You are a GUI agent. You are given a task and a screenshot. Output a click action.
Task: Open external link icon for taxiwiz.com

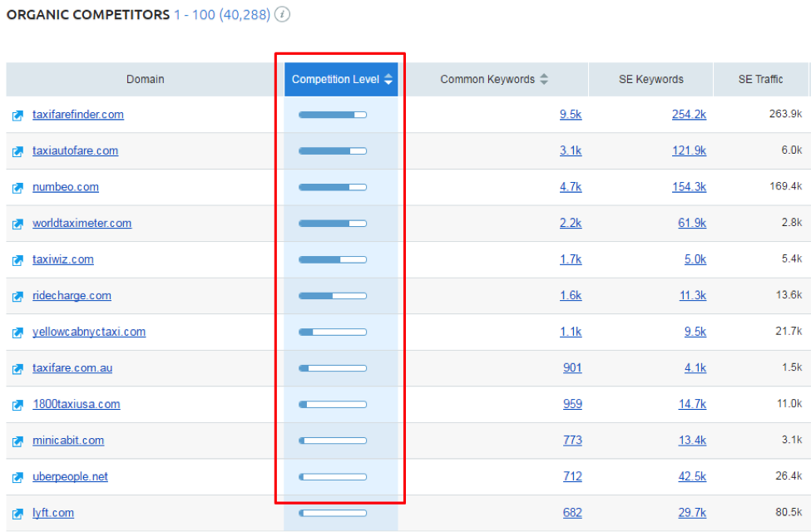17,260
